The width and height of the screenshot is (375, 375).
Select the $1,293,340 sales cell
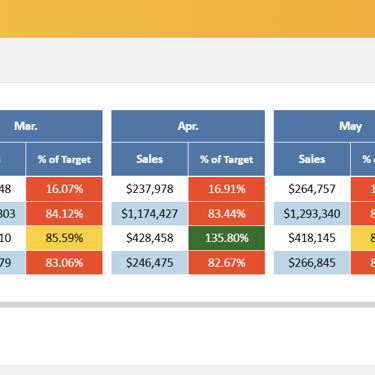[x=312, y=214]
